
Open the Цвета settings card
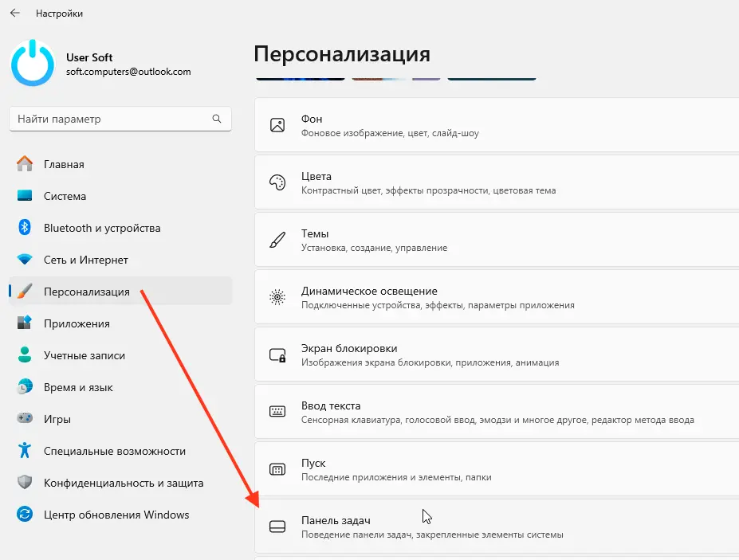coord(497,182)
